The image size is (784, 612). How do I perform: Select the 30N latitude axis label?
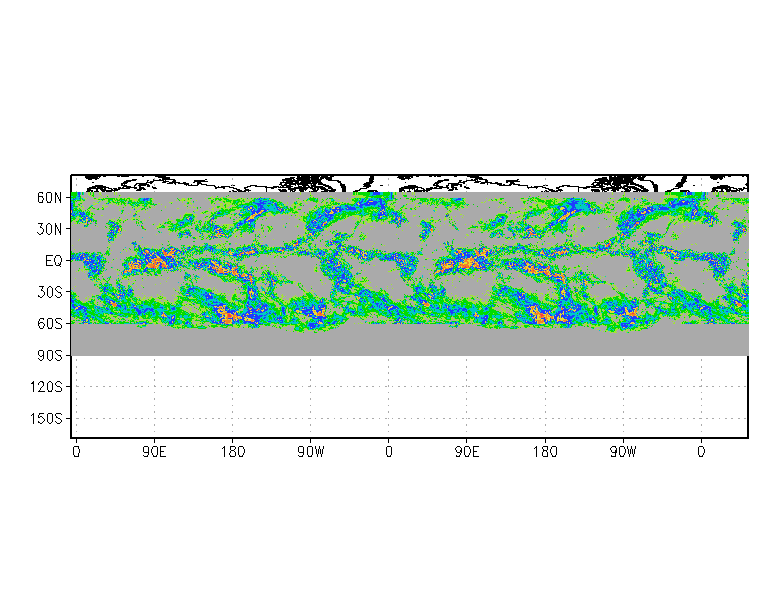tap(50, 230)
